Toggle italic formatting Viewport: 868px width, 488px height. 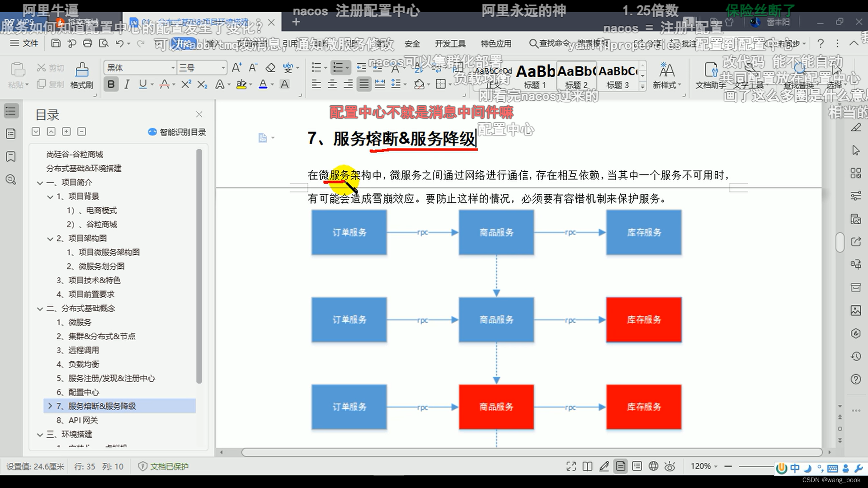pyautogui.click(x=127, y=84)
